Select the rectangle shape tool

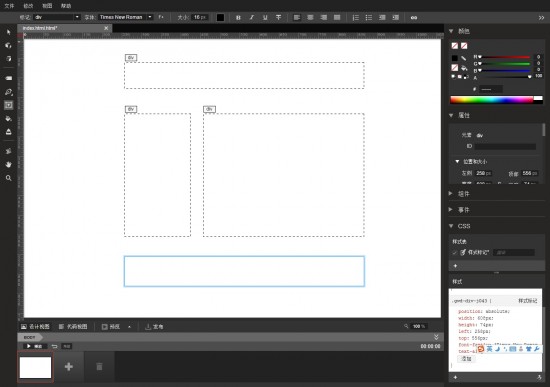click(9, 78)
